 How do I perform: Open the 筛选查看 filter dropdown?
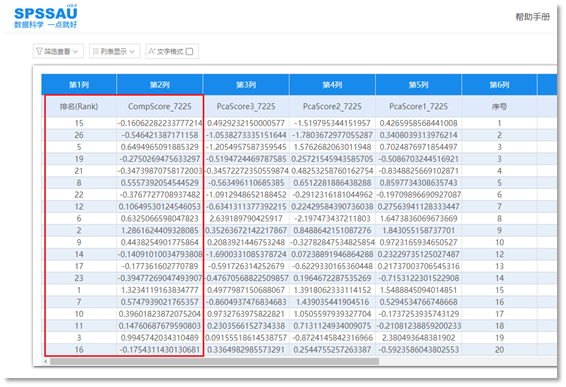pos(58,51)
